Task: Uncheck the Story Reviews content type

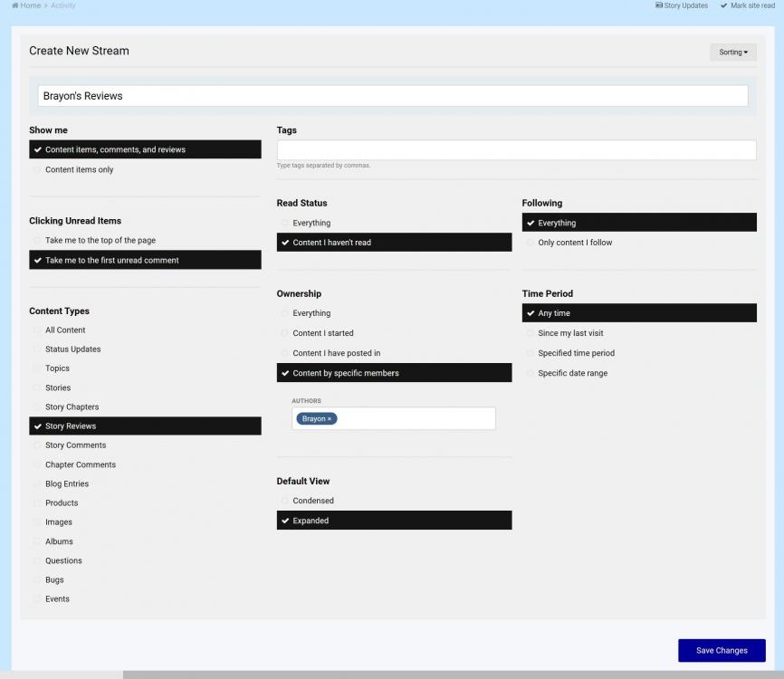Action: click(x=70, y=426)
